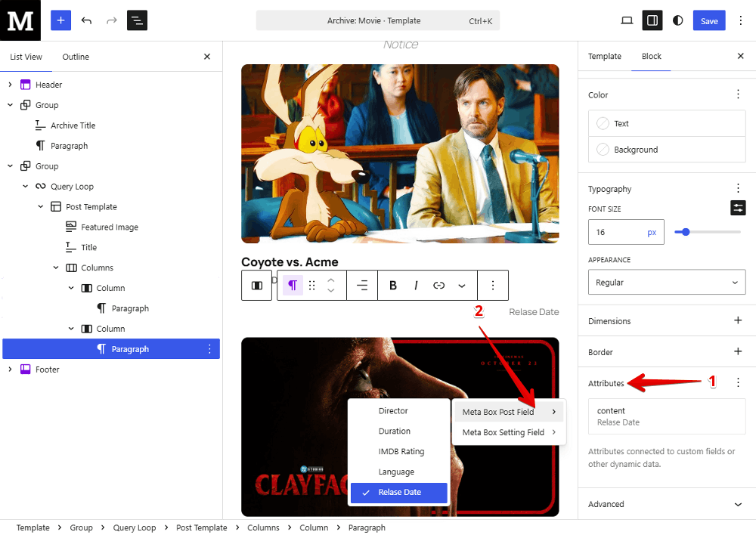
Task: Toggle bold formatting
Action: coord(393,286)
